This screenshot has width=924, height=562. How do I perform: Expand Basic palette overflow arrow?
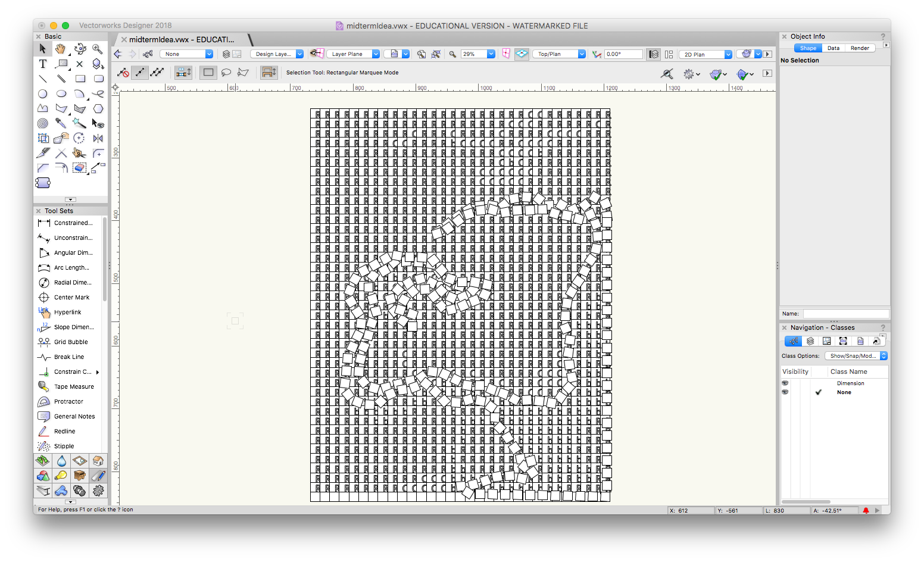[70, 199]
